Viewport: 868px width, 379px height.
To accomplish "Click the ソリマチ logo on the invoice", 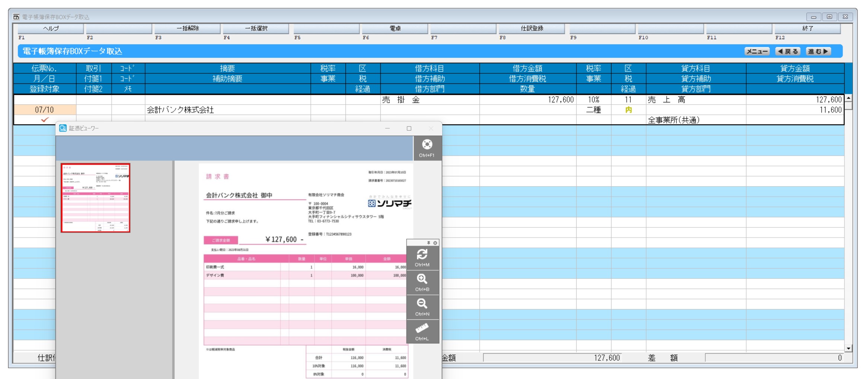I will tap(389, 203).
